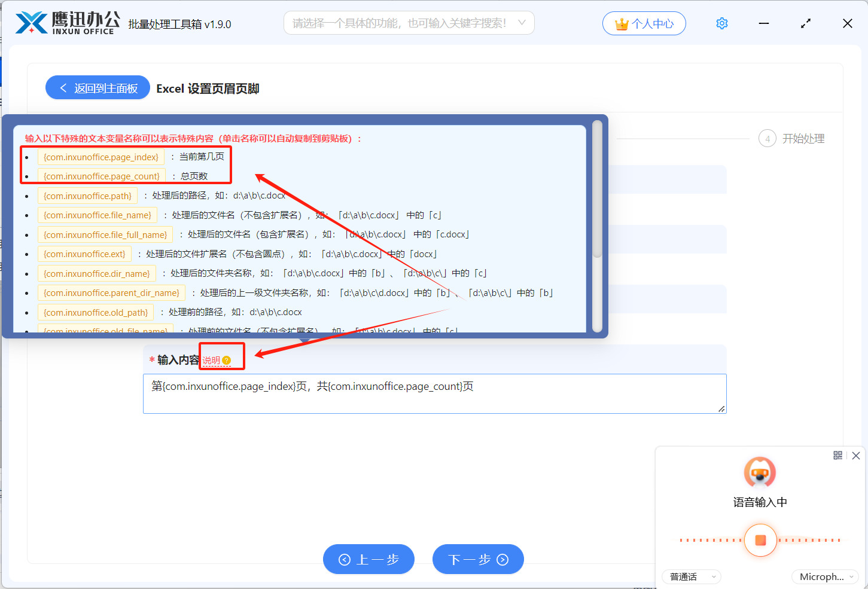Click 返回到主面板 back button
This screenshot has height=589, width=868.
(98, 88)
